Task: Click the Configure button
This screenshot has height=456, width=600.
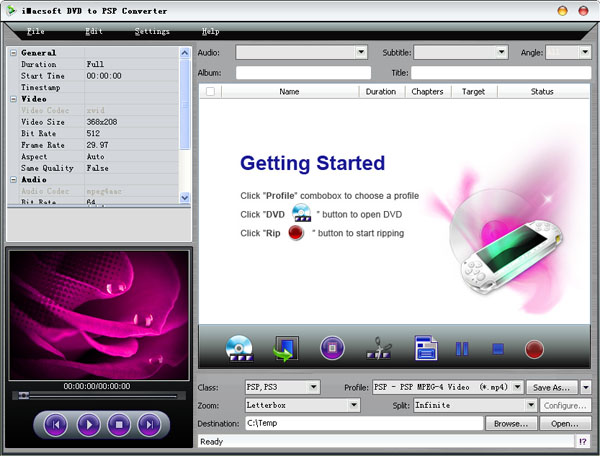Action: pyautogui.click(x=565, y=405)
